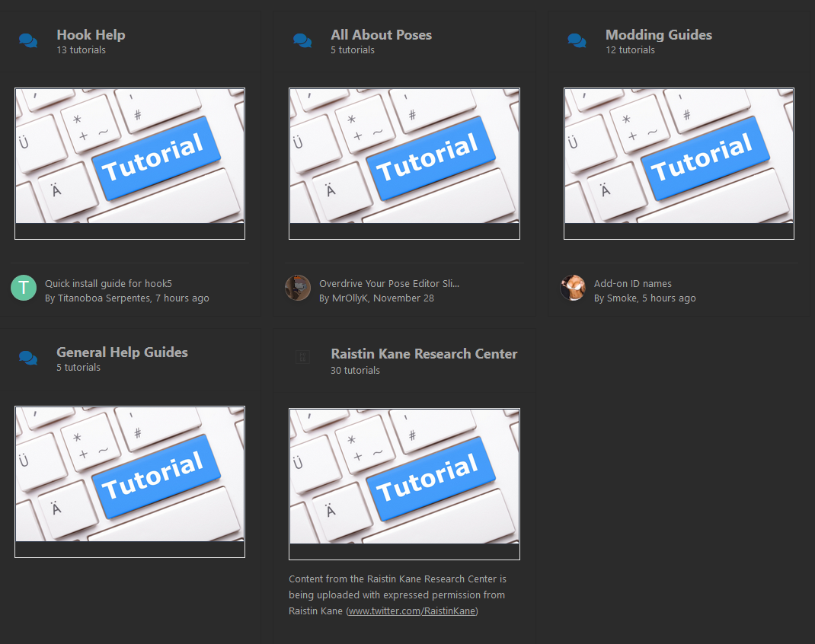Image resolution: width=815 pixels, height=644 pixels.
Task: Click the General Help Guides chat icon
Action: tap(28, 358)
